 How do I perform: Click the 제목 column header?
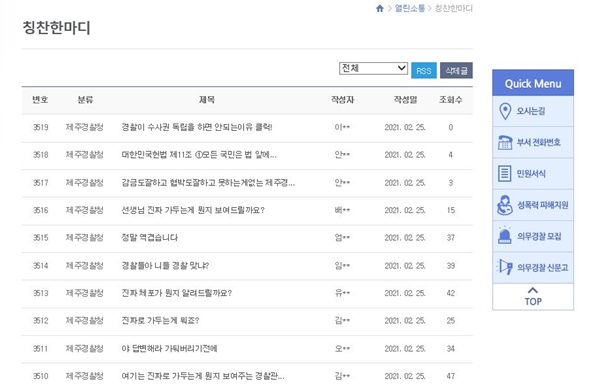(207, 100)
